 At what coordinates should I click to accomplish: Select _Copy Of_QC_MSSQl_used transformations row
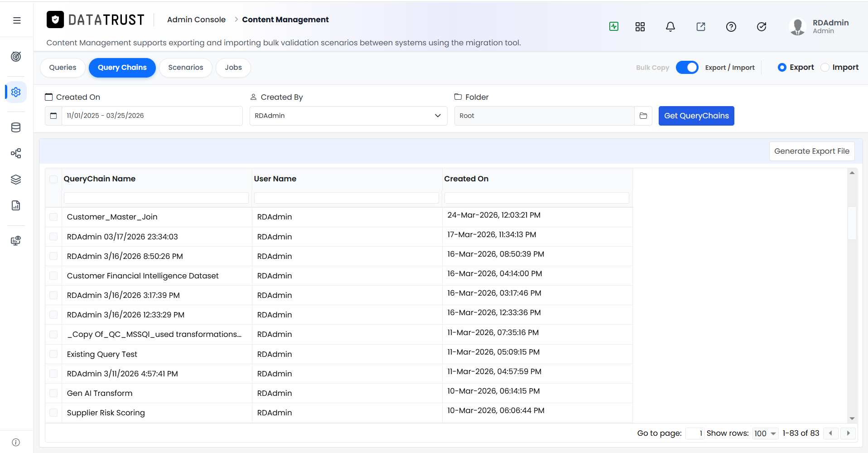(154, 334)
